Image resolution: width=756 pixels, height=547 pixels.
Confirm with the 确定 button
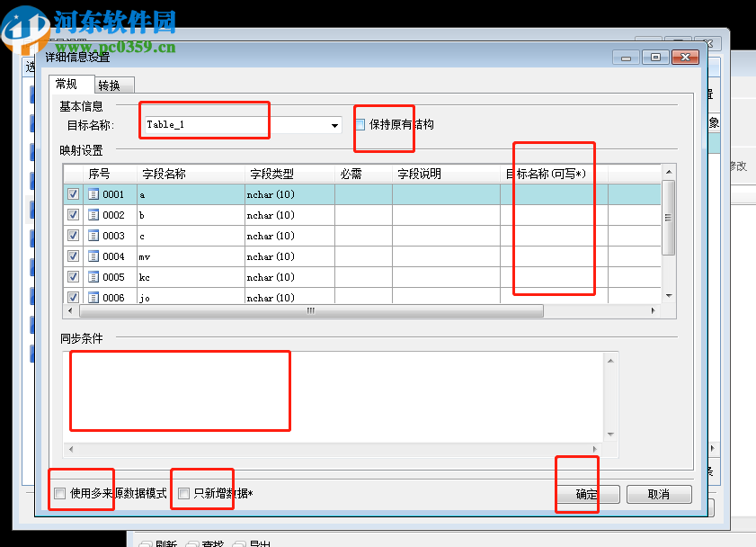point(588,495)
